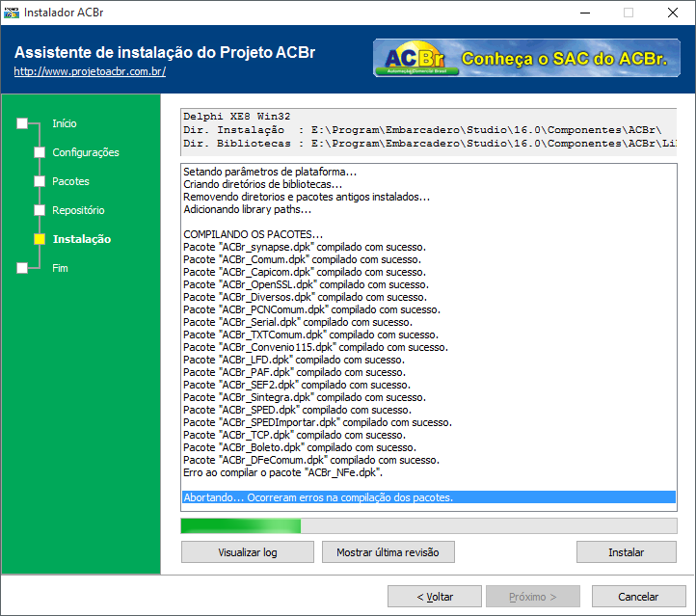Select the ACBr_Capicom.dpk compiled log line
This screenshot has height=616, width=696.
(305, 272)
